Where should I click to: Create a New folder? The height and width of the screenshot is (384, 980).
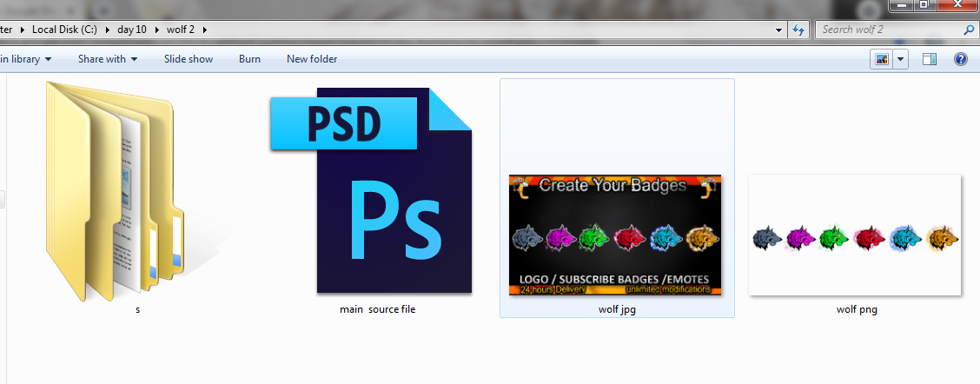pos(312,59)
